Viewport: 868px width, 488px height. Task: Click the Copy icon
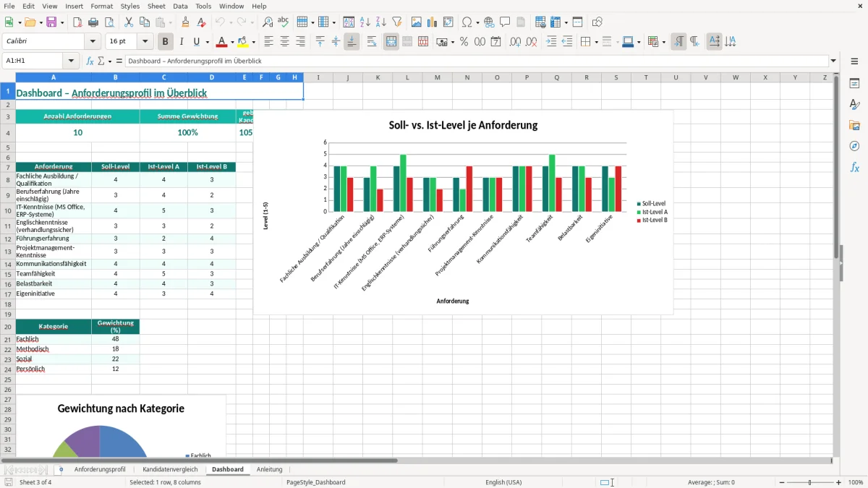pyautogui.click(x=144, y=22)
